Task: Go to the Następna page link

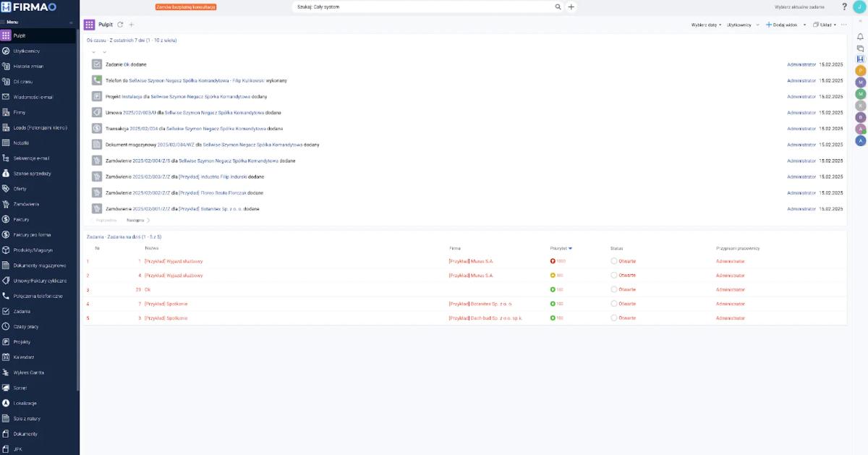Action: pyautogui.click(x=137, y=220)
